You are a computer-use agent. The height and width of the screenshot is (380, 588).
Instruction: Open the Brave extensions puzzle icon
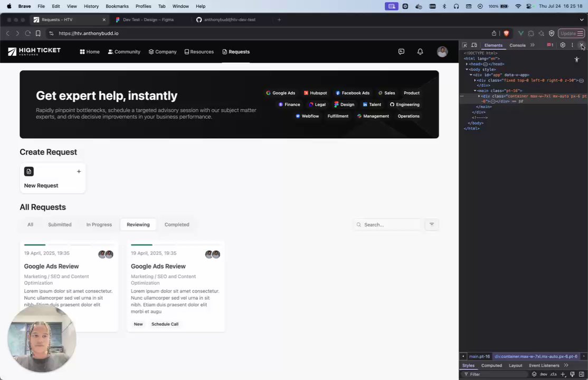(531, 33)
